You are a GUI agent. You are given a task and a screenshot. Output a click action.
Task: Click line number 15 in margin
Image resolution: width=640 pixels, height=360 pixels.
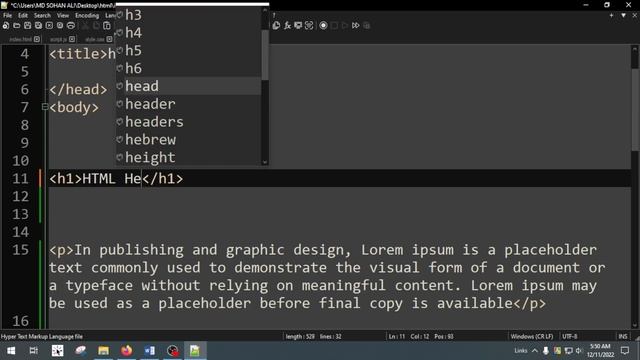[x=20, y=250]
